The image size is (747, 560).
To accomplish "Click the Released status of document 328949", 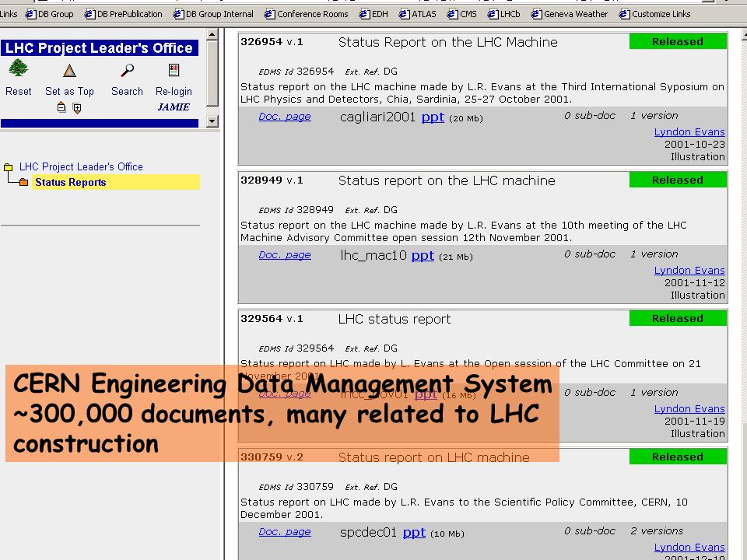I will coord(678,180).
